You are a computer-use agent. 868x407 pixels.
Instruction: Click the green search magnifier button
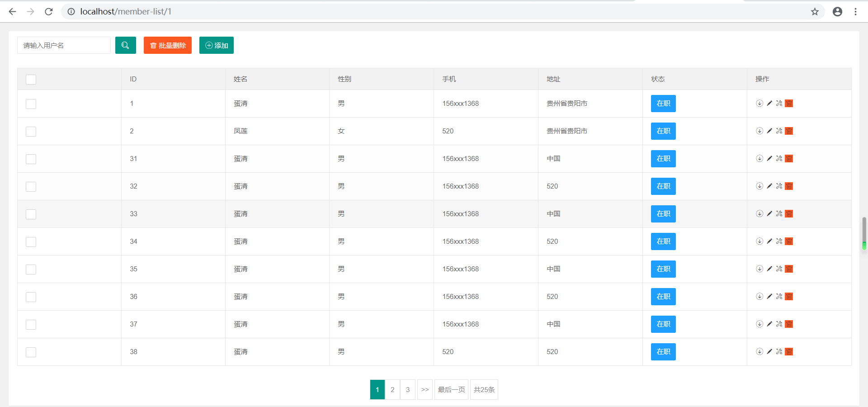[126, 45]
